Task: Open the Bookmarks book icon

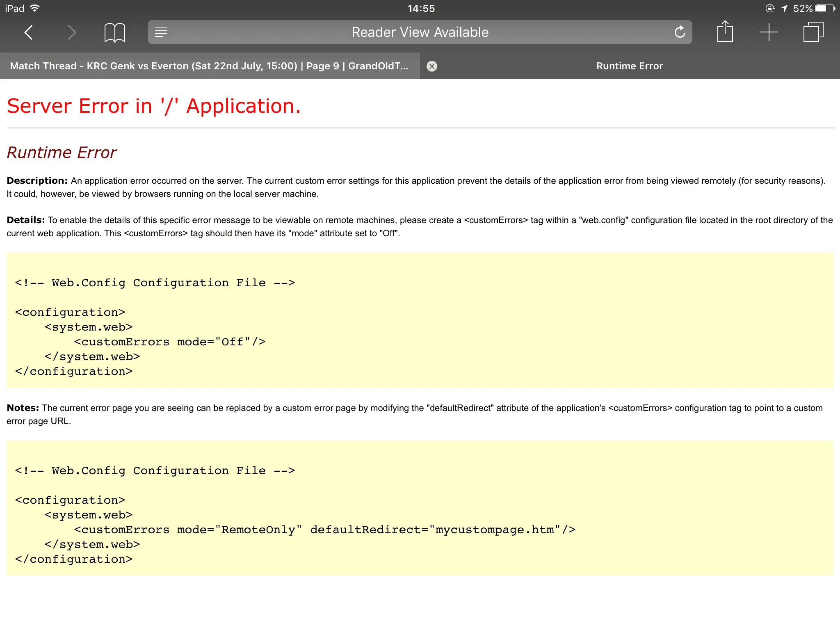Action: click(x=115, y=32)
